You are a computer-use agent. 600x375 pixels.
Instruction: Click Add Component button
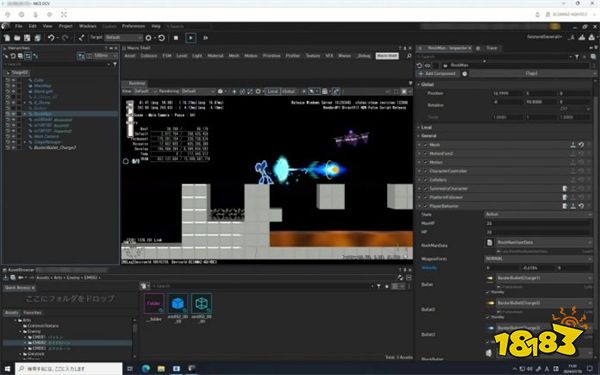click(x=438, y=73)
